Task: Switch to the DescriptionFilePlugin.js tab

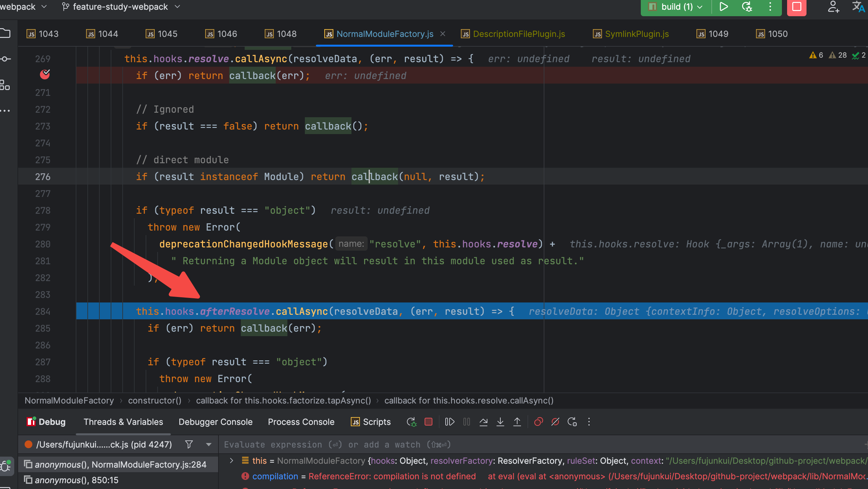Action: [x=519, y=34]
